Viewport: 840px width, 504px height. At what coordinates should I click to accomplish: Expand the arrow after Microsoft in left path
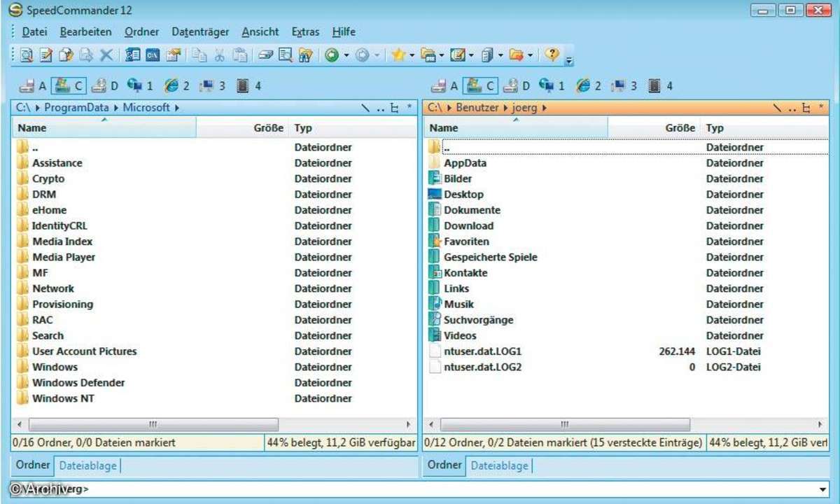coord(177,108)
